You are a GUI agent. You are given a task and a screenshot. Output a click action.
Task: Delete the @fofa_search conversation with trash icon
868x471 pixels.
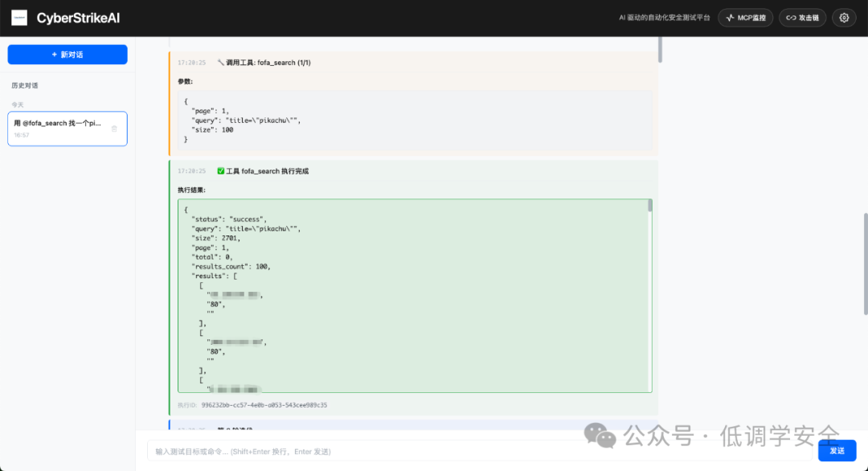114,129
